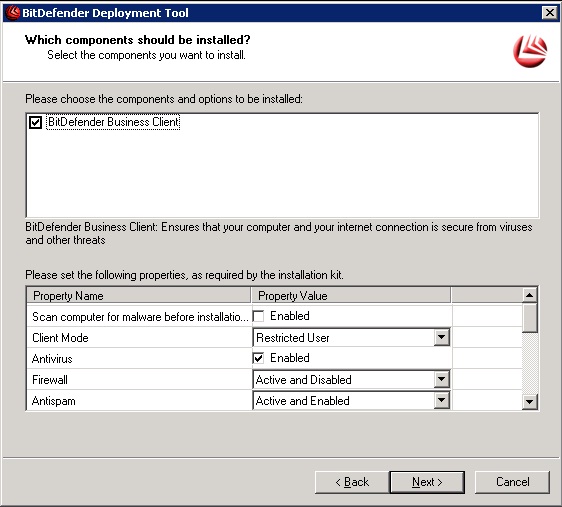
Task: Select the Client Mode property row name
Action: coord(60,338)
